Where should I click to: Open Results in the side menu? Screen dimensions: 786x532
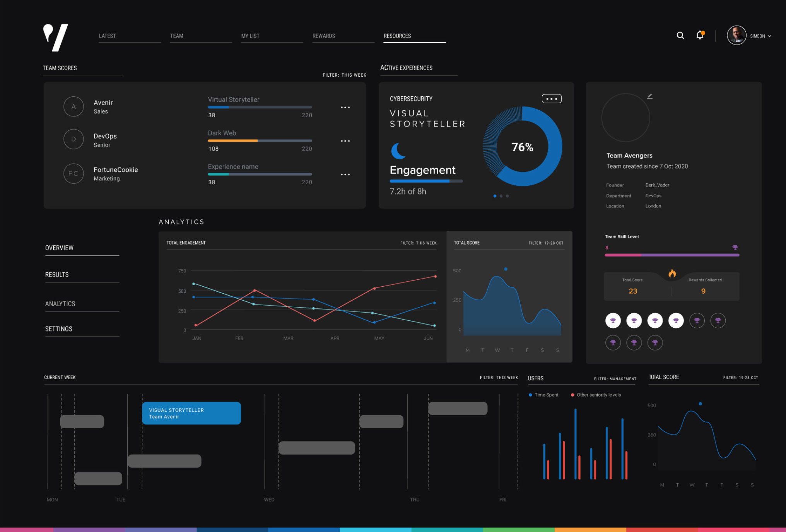pos(57,275)
